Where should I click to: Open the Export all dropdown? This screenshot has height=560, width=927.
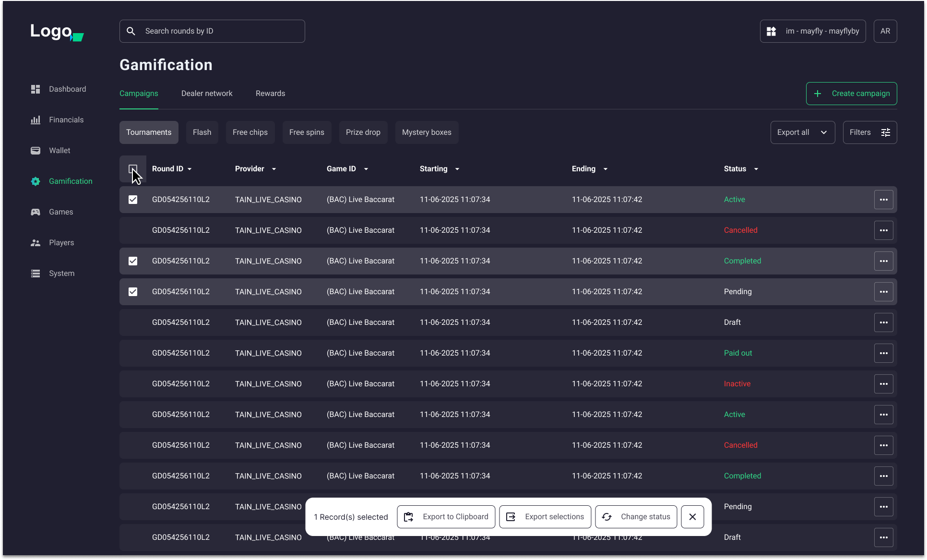pos(802,132)
